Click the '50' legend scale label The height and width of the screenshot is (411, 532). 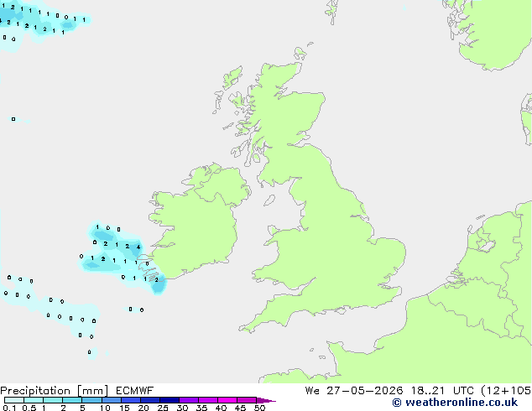tap(260, 408)
